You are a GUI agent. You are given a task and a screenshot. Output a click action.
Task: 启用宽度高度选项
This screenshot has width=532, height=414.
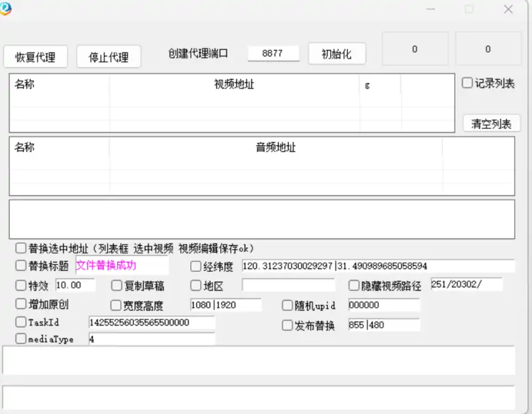(x=115, y=305)
